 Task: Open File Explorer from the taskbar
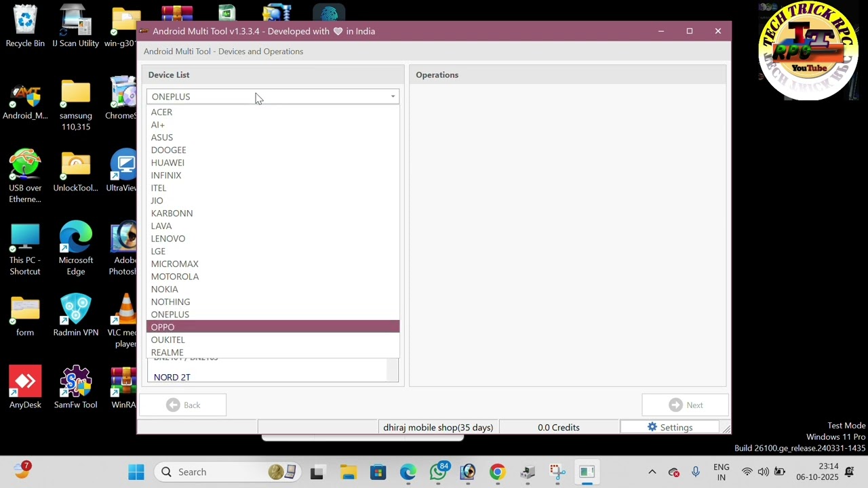(x=348, y=472)
